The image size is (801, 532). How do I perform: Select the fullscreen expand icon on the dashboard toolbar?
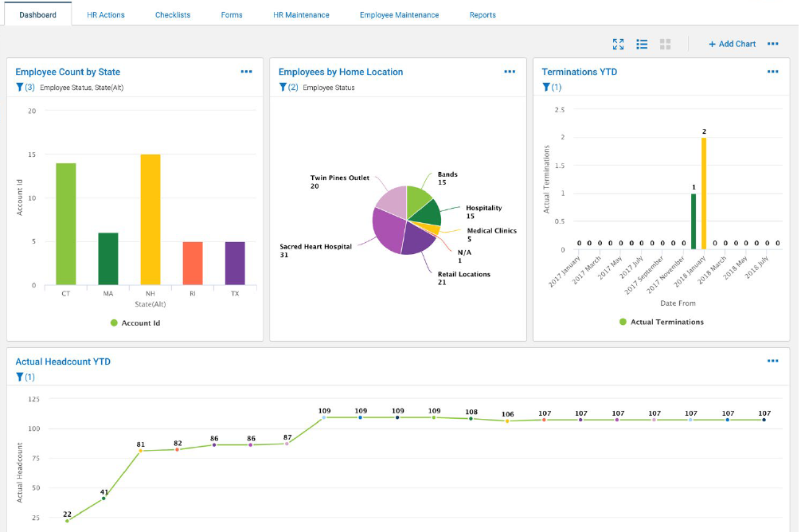(x=619, y=45)
